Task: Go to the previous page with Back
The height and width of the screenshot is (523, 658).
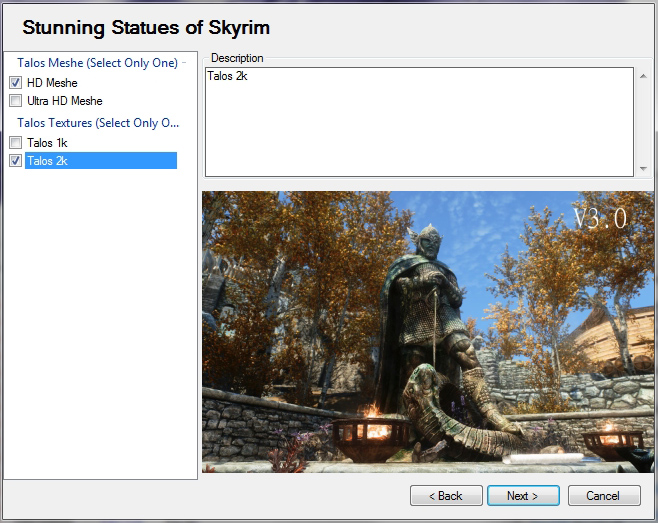Action: pos(446,496)
